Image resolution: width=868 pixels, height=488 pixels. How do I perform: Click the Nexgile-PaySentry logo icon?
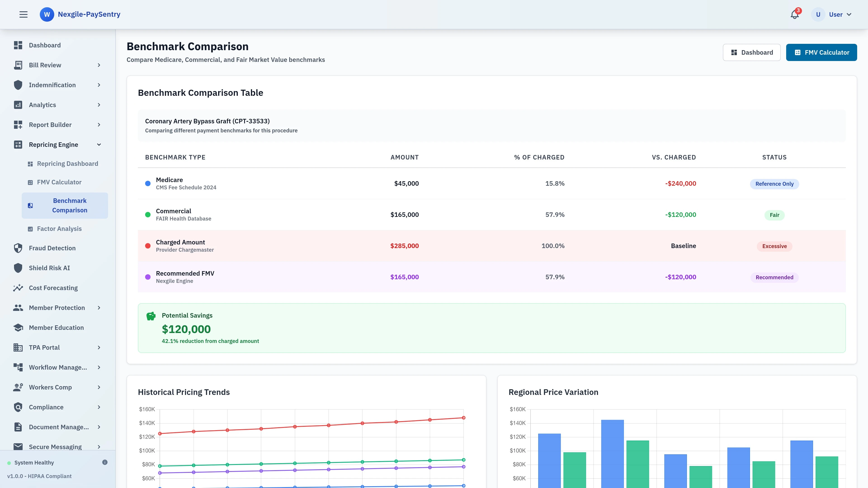[x=47, y=14]
